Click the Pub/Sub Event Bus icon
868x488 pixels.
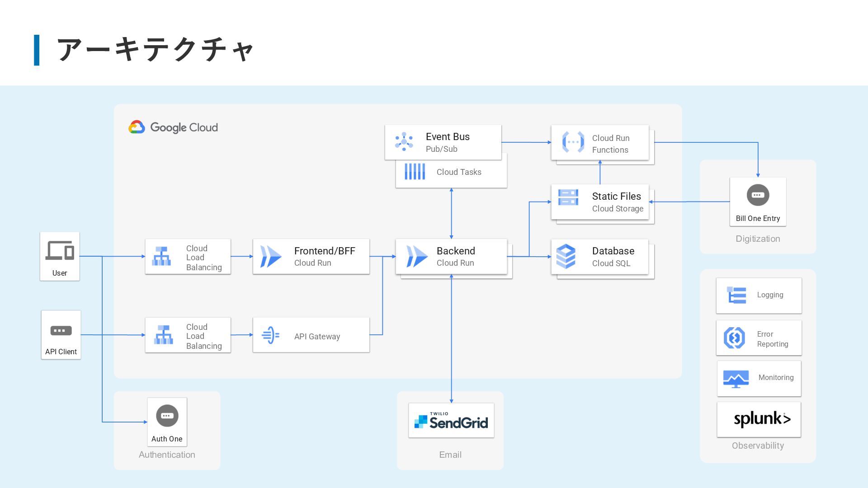[404, 142]
